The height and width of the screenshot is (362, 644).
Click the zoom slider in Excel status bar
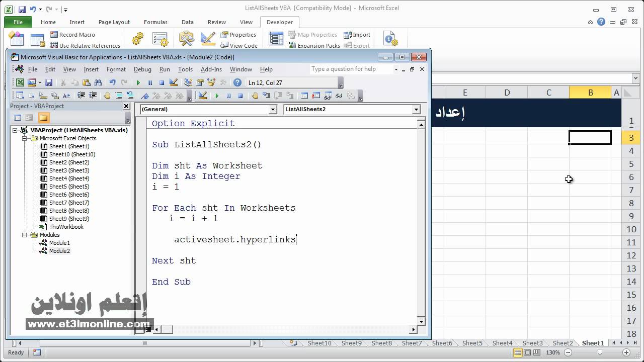[600, 352]
